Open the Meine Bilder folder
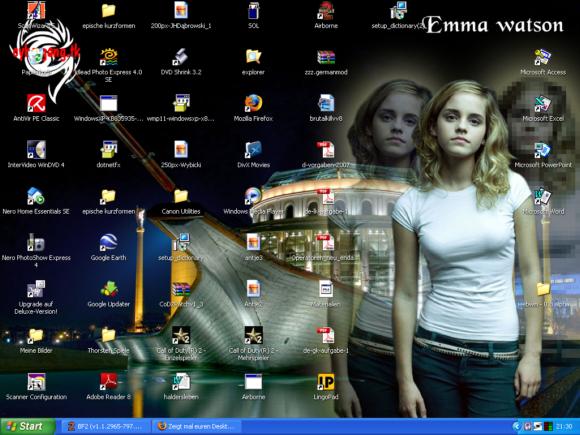Viewport: 580px width, 435px height. tap(36, 335)
